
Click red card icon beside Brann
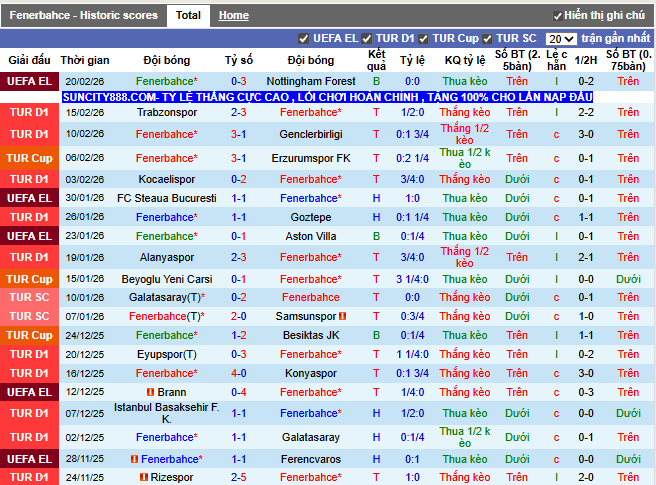pyautogui.click(x=151, y=393)
